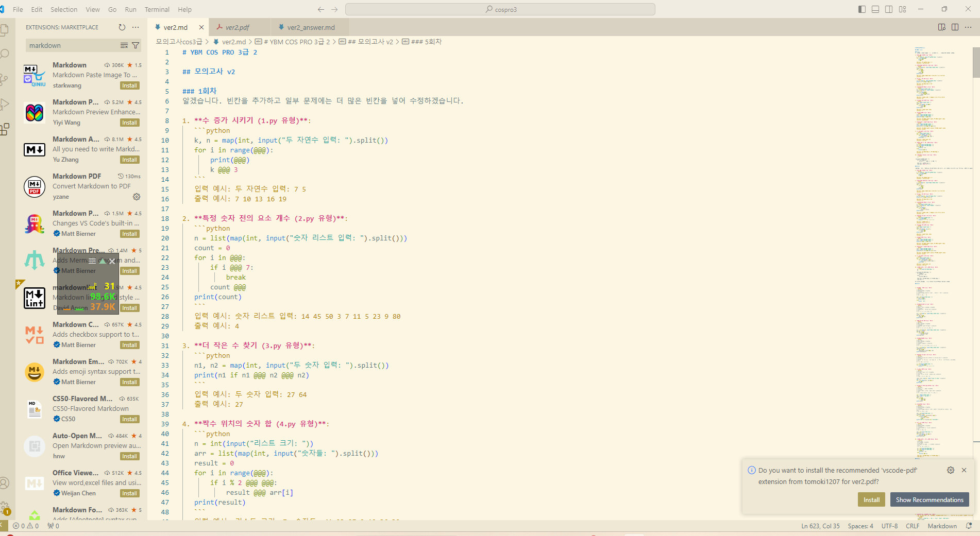The image size is (980, 536).
Task: Open the Search view in activity bar
Action: 4,54
